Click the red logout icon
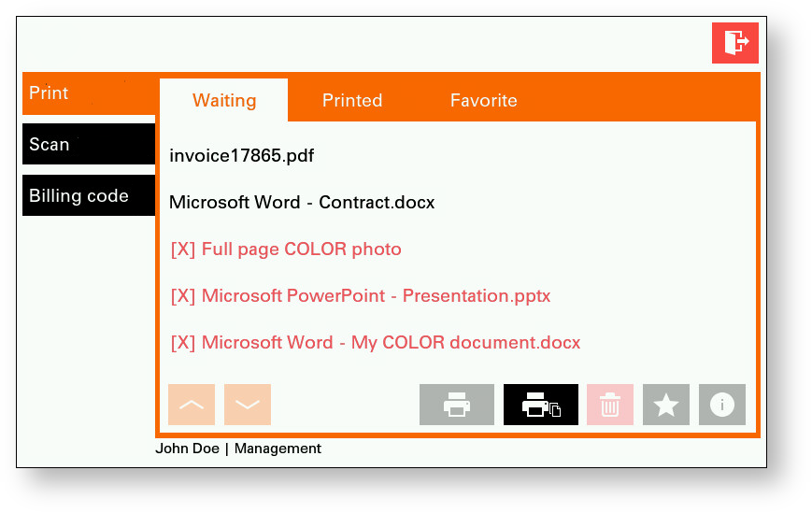Viewport: 812px width, 513px height. point(734,43)
